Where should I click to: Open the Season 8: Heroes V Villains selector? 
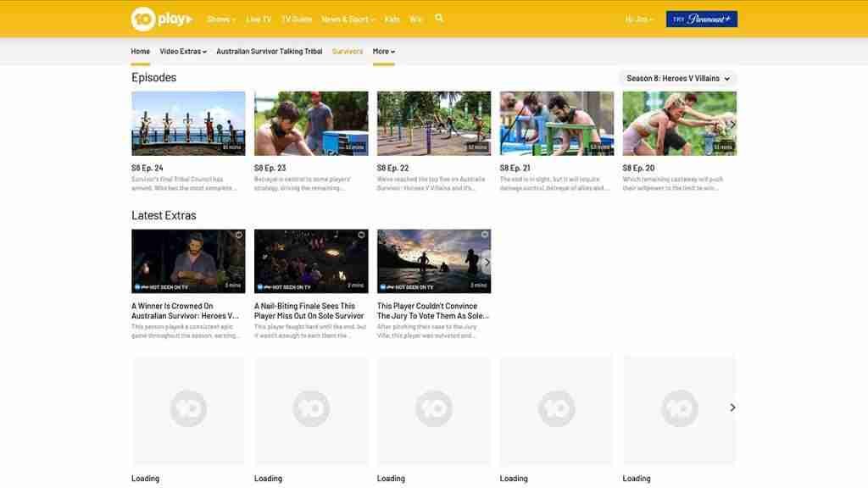point(677,79)
